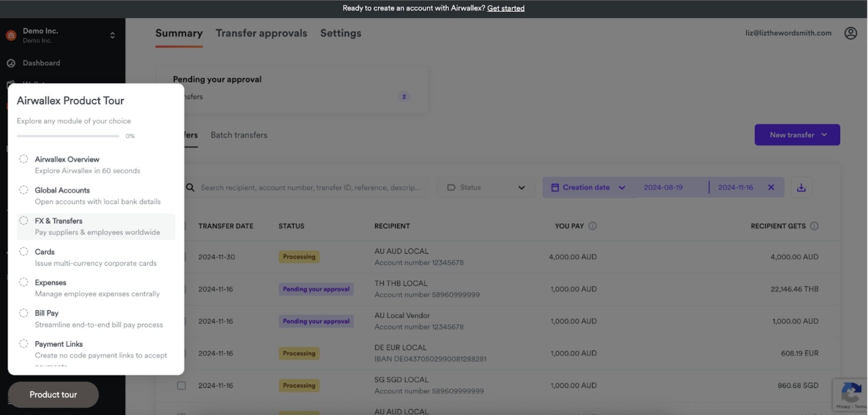This screenshot has width=868, height=415.
Task: Click Pending approval badge for TH THB LOCAL
Action: click(x=316, y=289)
